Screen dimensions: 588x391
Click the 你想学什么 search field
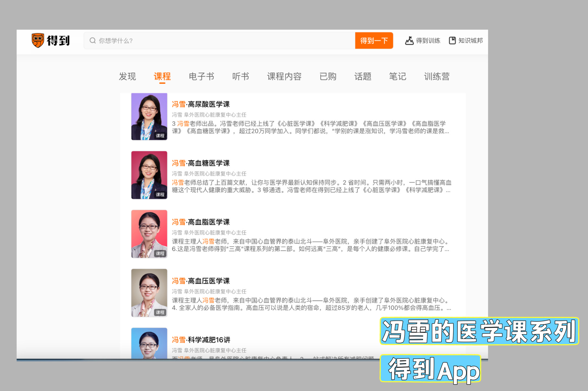219,41
